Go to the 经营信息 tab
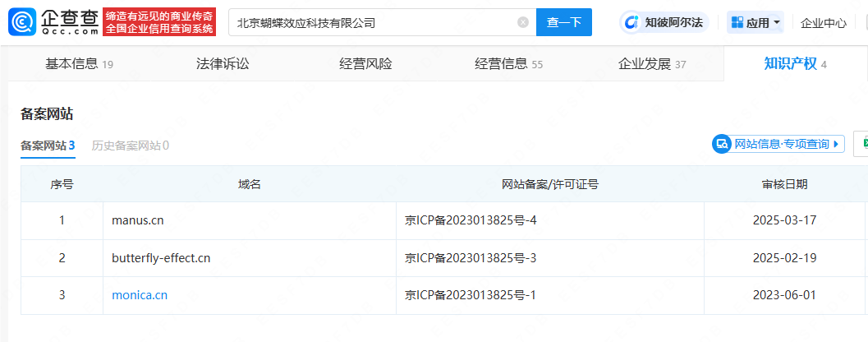Screen dimensions: 868x342 tap(508, 64)
